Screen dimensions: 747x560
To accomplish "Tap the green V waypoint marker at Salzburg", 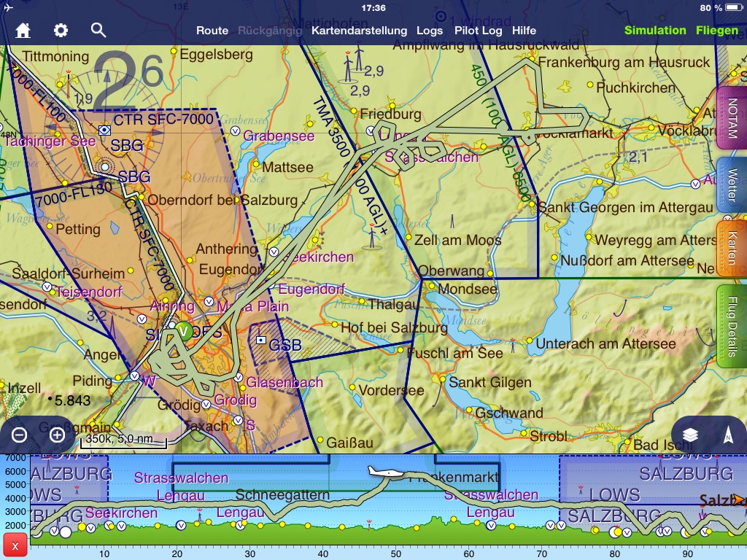I will click(185, 331).
